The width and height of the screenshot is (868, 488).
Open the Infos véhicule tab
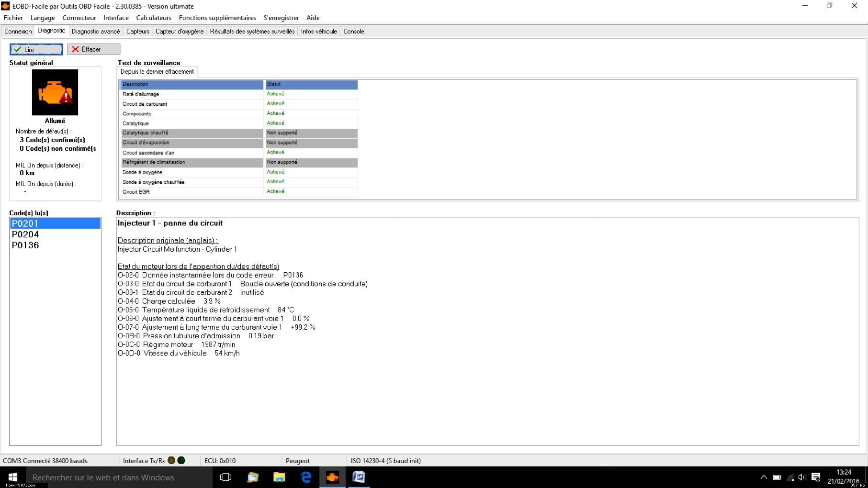pos(319,31)
